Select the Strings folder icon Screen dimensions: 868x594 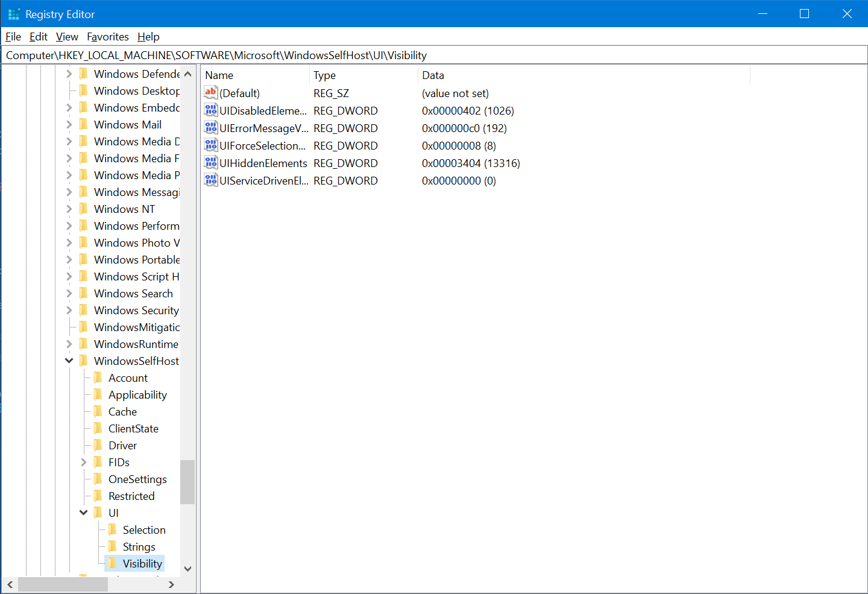pyautogui.click(x=112, y=546)
